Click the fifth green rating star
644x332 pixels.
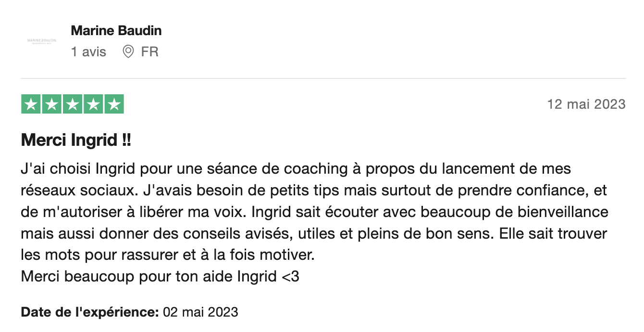(x=114, y=104)
